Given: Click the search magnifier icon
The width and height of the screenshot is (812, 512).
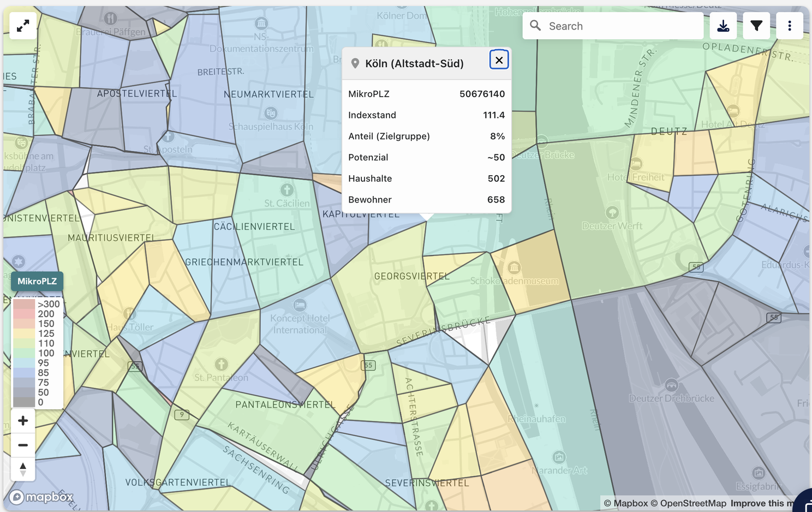Looking at the screenshot, I should (x=535, y=26).
